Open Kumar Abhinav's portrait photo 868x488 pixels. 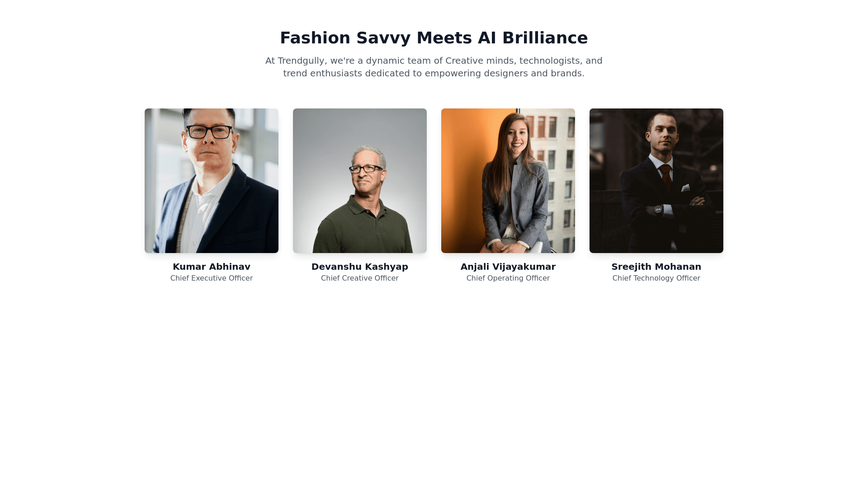(212, 181)
